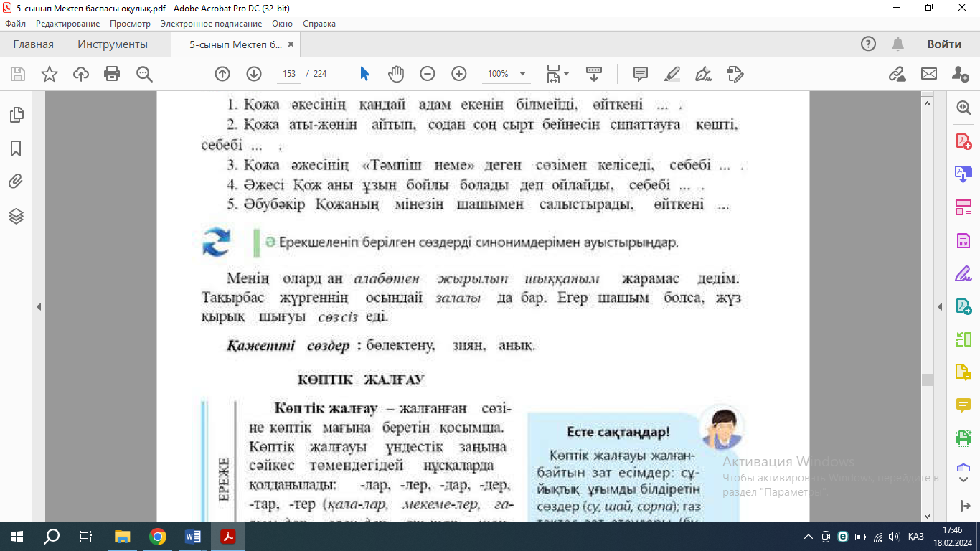Image resolution: width=980 pixels, height=551 pixels.
Task: Share a link to the file
Action: coord(897,74)
